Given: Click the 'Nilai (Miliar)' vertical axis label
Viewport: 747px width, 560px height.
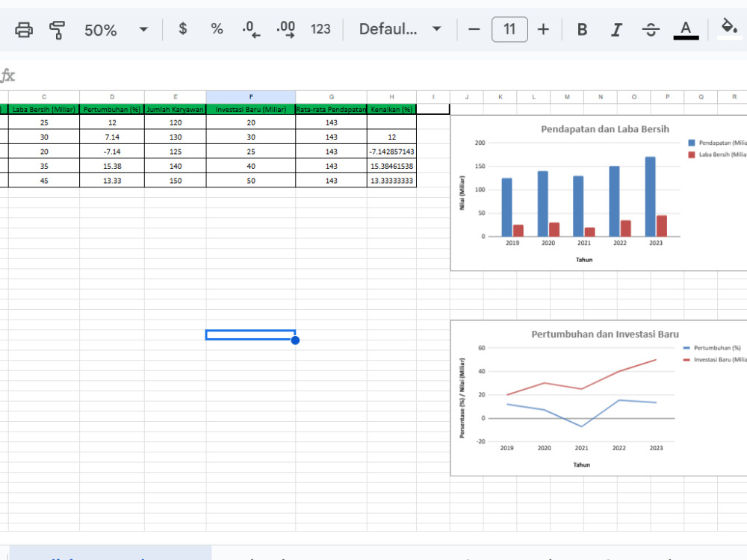Looking at the screenshot, I should click(x=462, y=193).
